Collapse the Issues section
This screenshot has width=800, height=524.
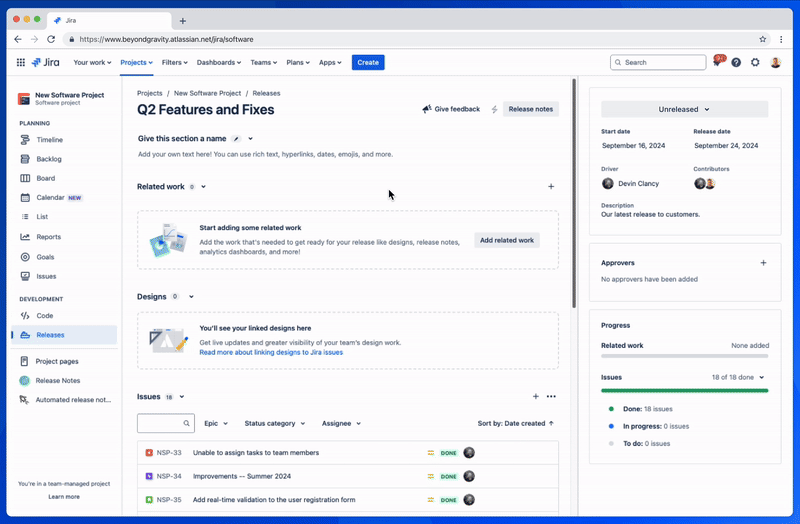coord(182,397)
